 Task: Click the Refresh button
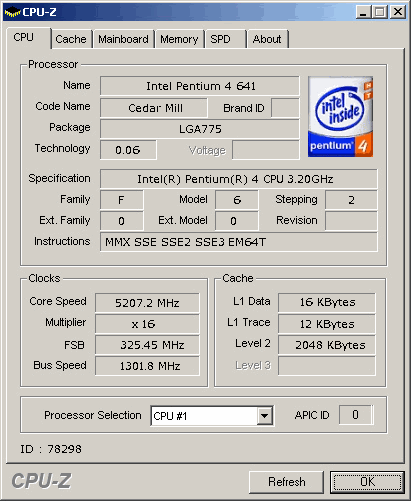point(286,482)
